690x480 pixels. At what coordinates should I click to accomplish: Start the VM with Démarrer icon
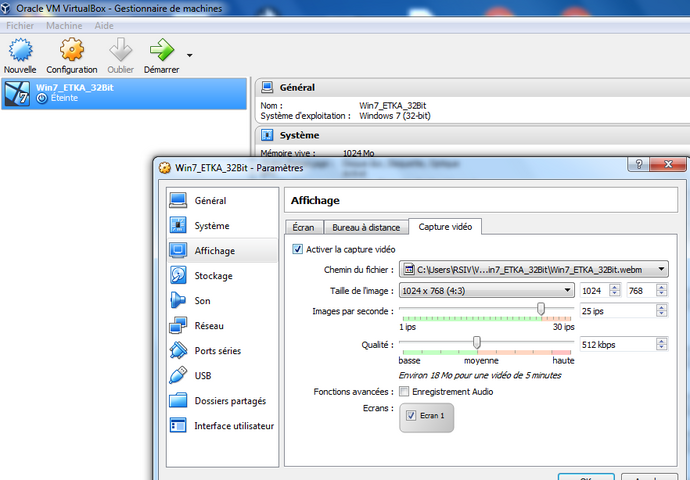tap(161, 49)
